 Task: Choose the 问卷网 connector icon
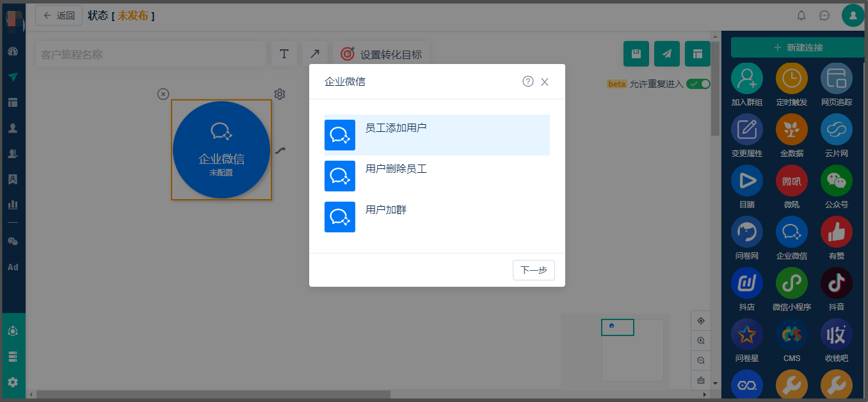(747, 232)
